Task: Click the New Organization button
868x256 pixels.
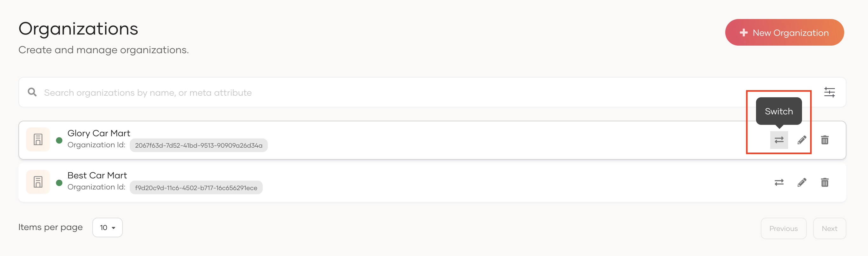Action: point(784,32)
